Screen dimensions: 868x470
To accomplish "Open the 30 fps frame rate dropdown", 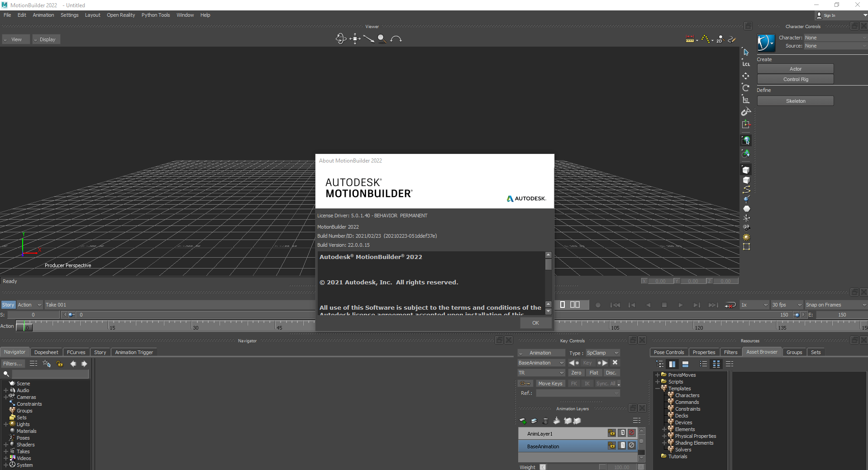I will coord(787,305).
